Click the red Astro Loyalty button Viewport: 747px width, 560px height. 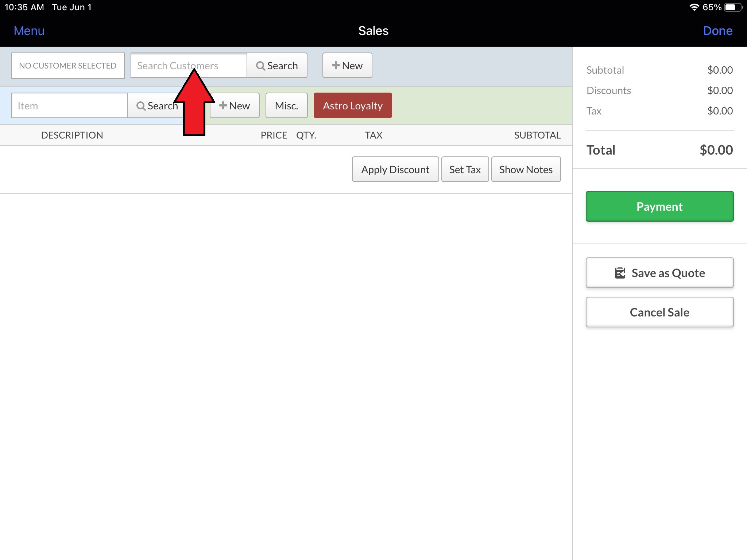pyautogui.click(x=353, y=106)
